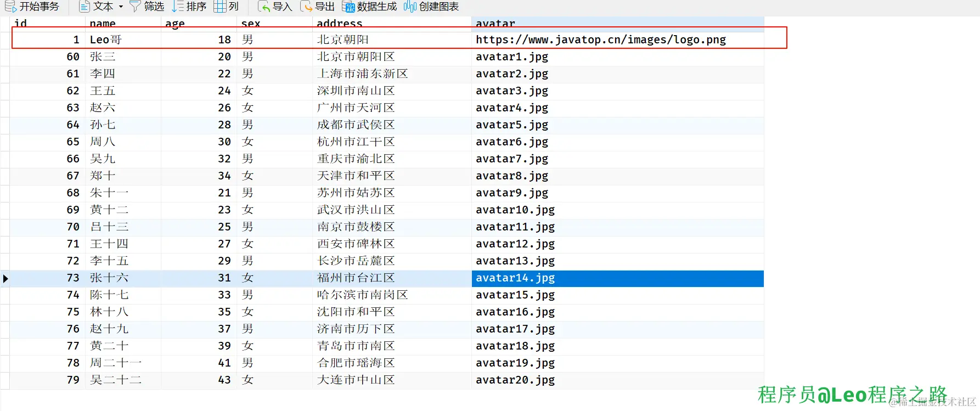
Task: Select the address cell 南京市鼓楼区
Action: tap(392, 227)
